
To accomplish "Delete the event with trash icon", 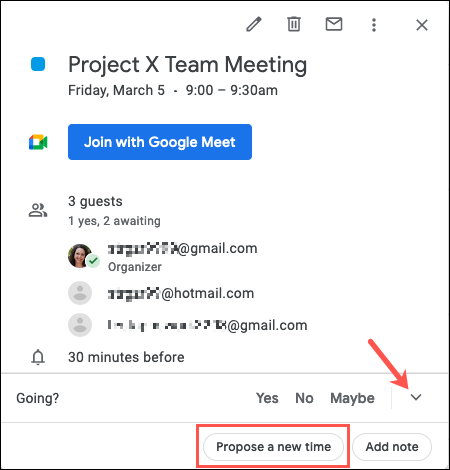I will point(294,24).
